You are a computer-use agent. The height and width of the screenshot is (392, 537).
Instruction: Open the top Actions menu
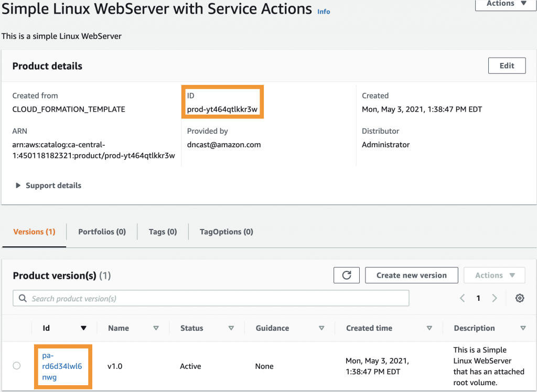(504, 4)
